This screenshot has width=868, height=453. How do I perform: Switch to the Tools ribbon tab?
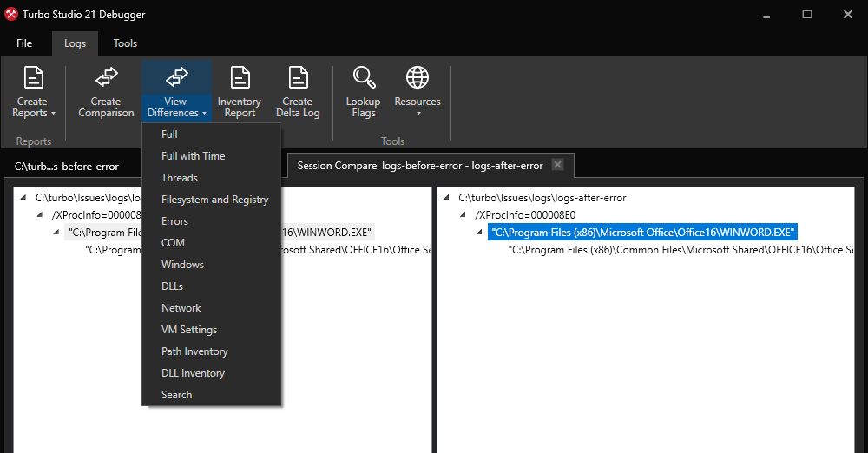[125, 43]
